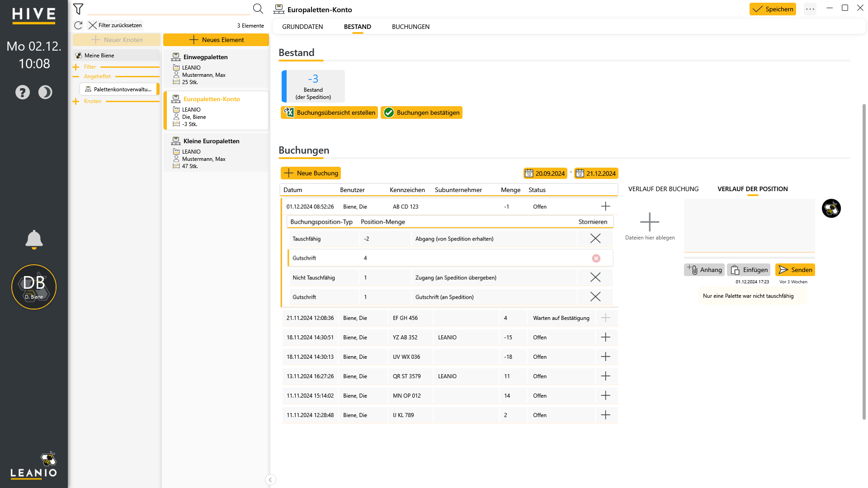Switch to the Grunddaten tab

point(302,27)
